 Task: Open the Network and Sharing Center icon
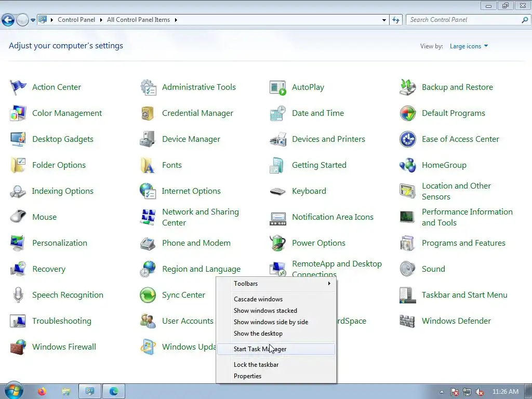click(x=148, y=217)
